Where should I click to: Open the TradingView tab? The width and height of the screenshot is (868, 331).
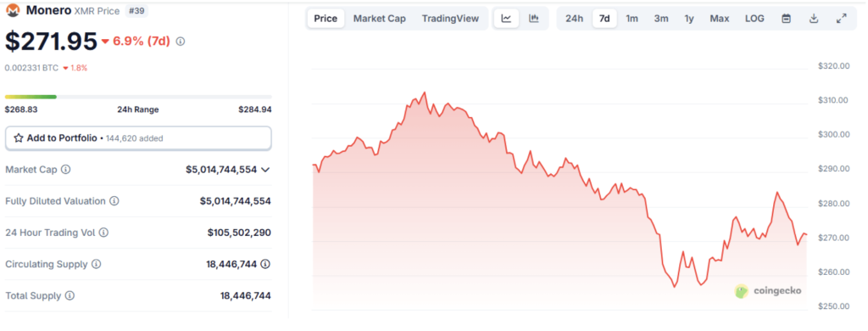click(450, 19)
